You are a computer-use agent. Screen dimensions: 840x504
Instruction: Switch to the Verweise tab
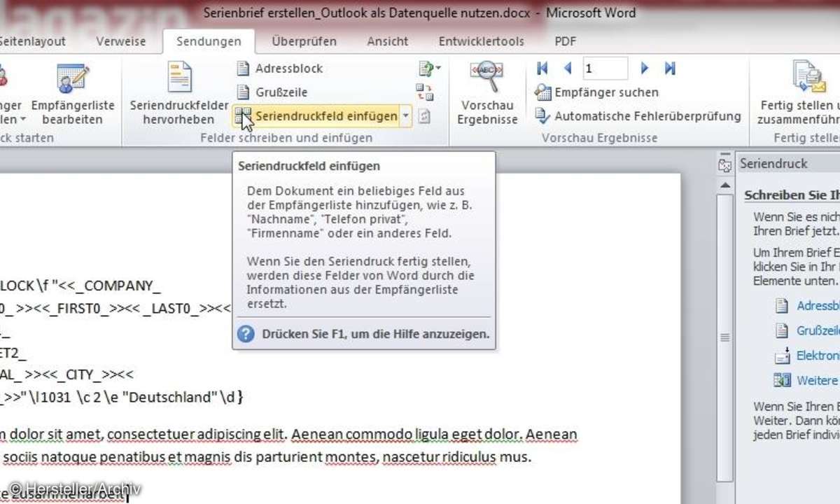pos(121,42)
